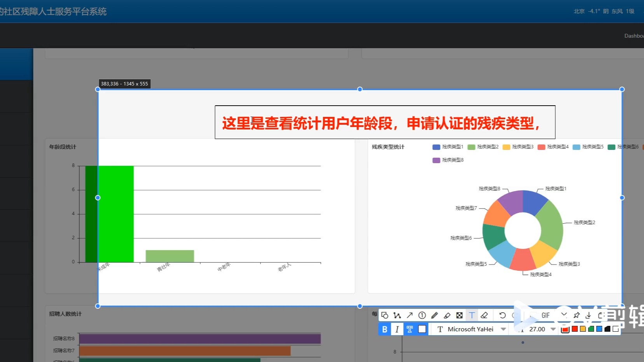This screenshot has height=362, width=644.
Task: Choose the green color swatch
Action: (x=591, y=329)
